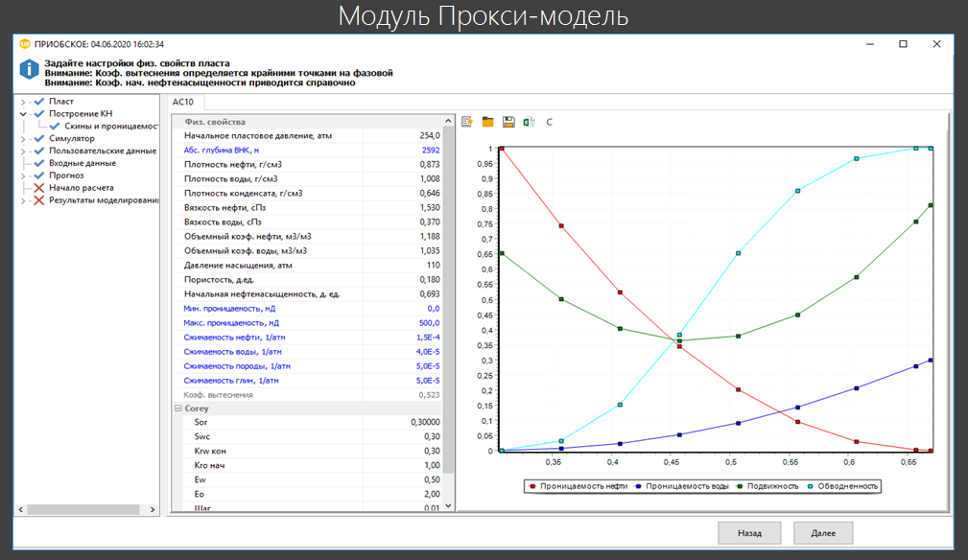Open file with the orange folder icon
968x560 pixels.
(x=487, y=122)
